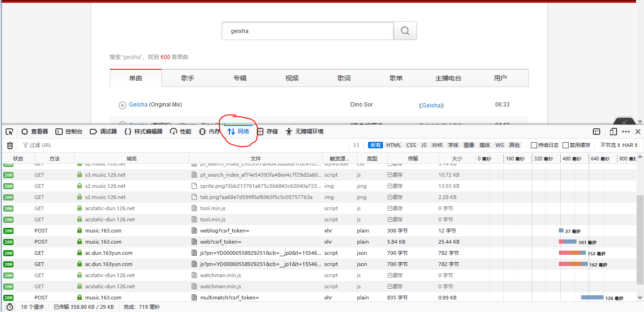644x312 pixels.
Task: Click the 101 毫秒 waterfall timing bar
Action: point(568,242)
